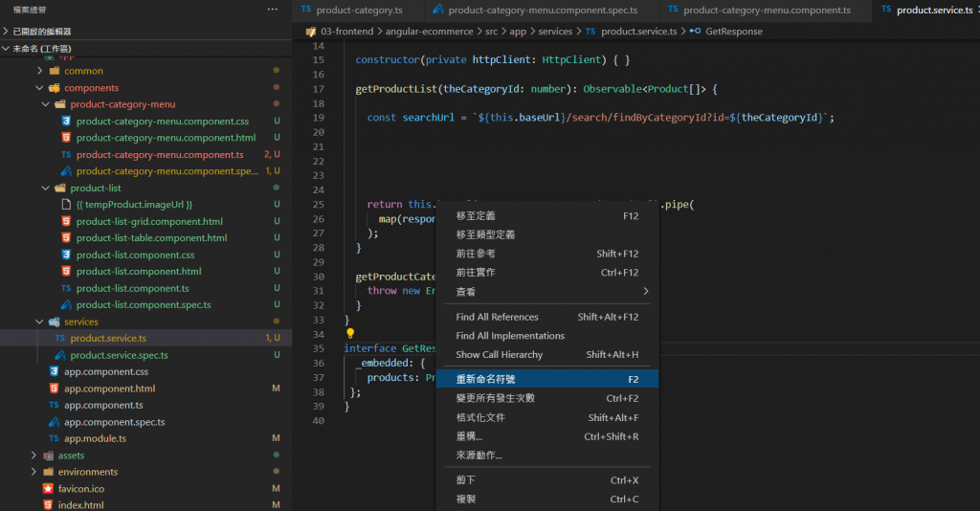This screenshot has width=980, height=511.
Task: Collapse the 未命名 (工作區) section
Action: (x=7, y=48)
